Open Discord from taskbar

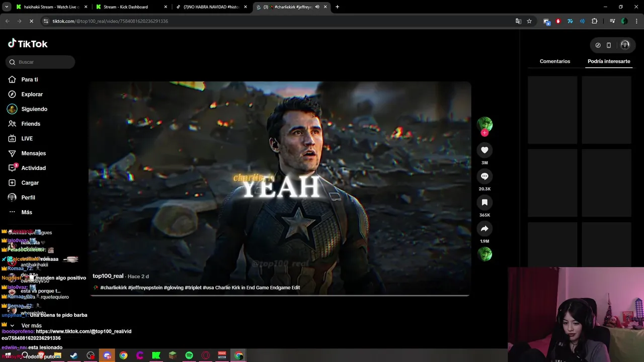tap(107, 355)
